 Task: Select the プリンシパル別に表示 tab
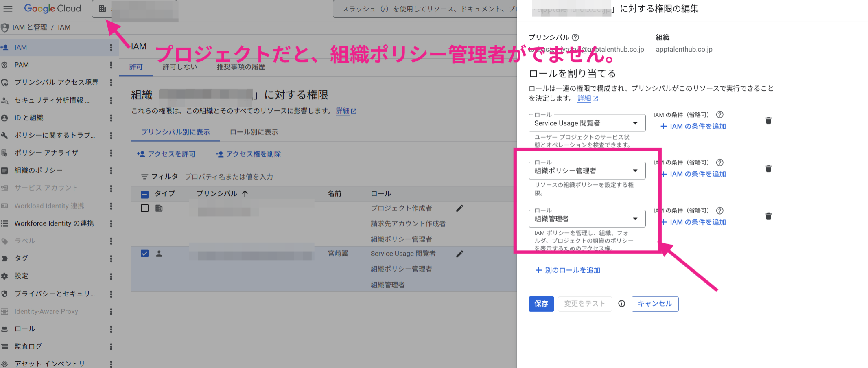pos(175,132)
